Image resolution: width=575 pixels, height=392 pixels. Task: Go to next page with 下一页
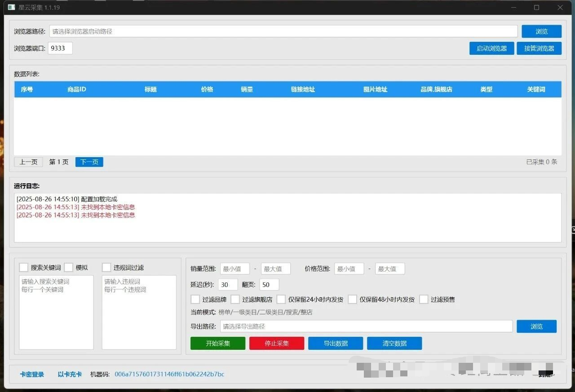pos(89,162)
